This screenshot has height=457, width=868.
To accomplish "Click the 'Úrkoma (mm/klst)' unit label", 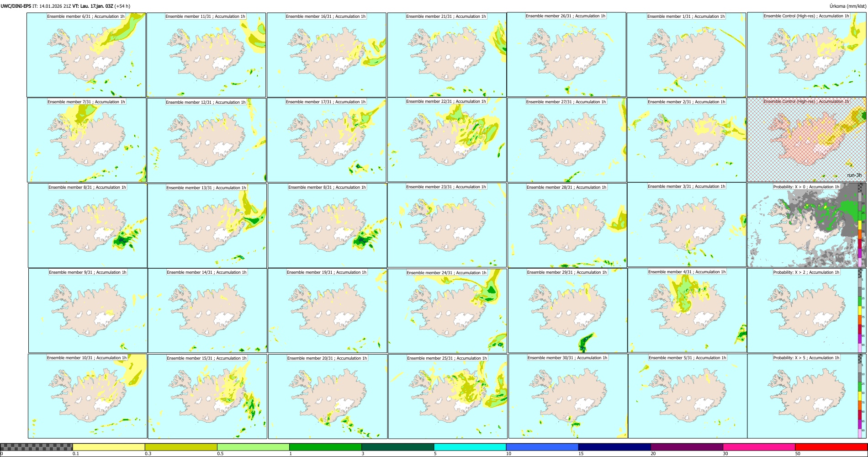I will pos(847,6).
